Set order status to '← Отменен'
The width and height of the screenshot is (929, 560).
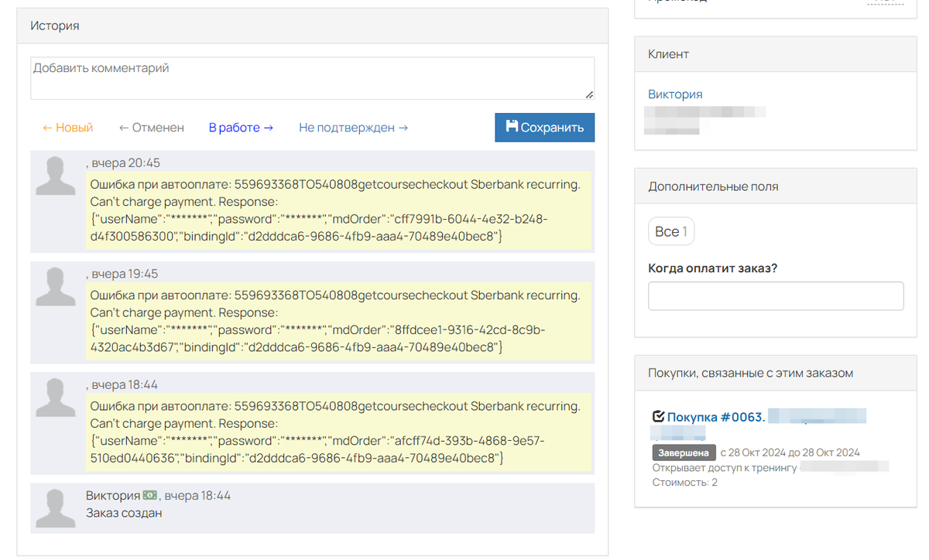click(x=152, y=128)
